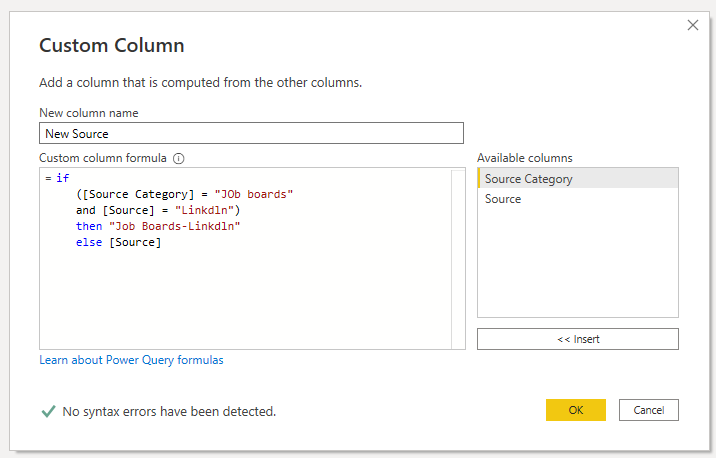Image resolution: width=716 pixels, height=458 pixels.
Task: Click the 'then' keyword in formula
Action: click(89, 226)
